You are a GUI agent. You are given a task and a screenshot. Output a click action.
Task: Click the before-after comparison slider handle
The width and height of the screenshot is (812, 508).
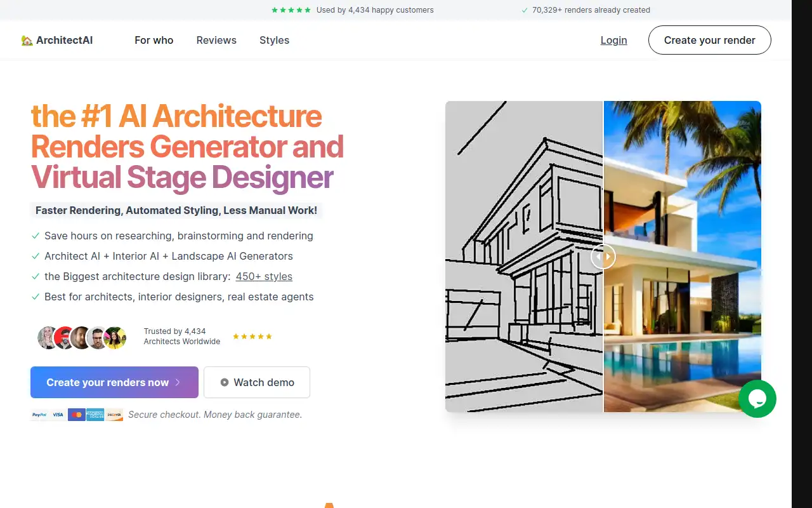tap(603, 257)
